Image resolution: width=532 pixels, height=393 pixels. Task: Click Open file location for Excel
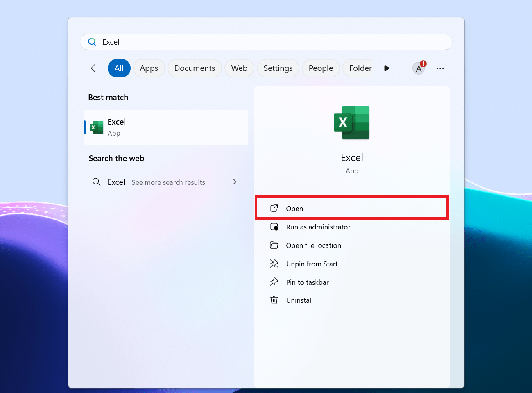[x=313, y=245]
